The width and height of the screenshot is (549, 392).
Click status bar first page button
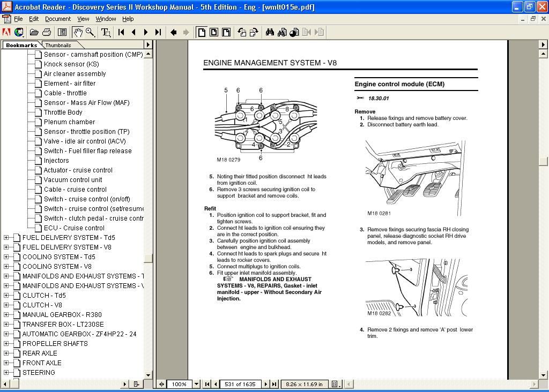[207, 384]
